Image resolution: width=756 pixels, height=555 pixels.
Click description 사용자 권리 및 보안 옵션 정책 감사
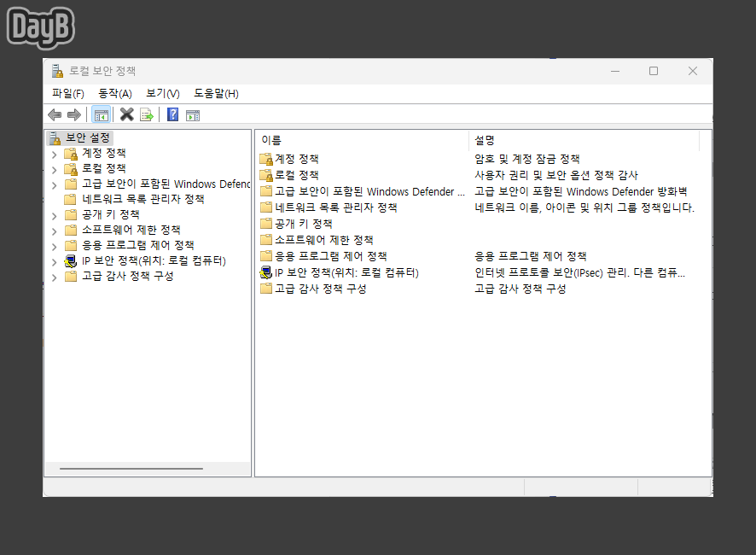[556, 175]
